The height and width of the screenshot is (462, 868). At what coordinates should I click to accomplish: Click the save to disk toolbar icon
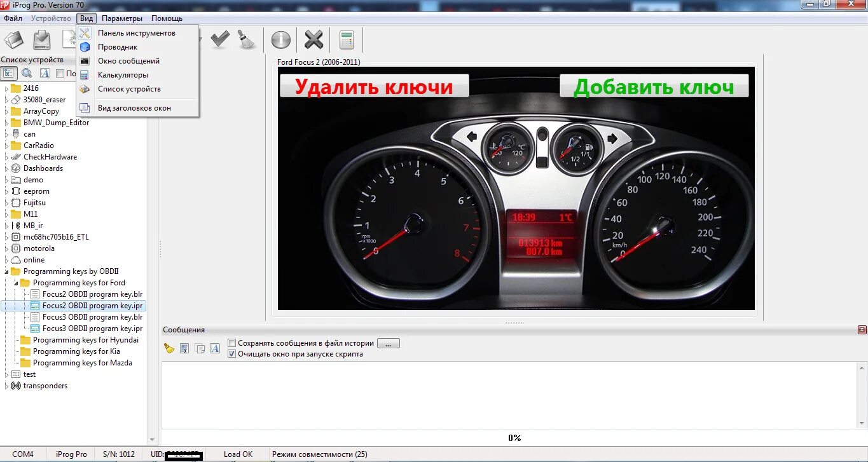(41, 40)
